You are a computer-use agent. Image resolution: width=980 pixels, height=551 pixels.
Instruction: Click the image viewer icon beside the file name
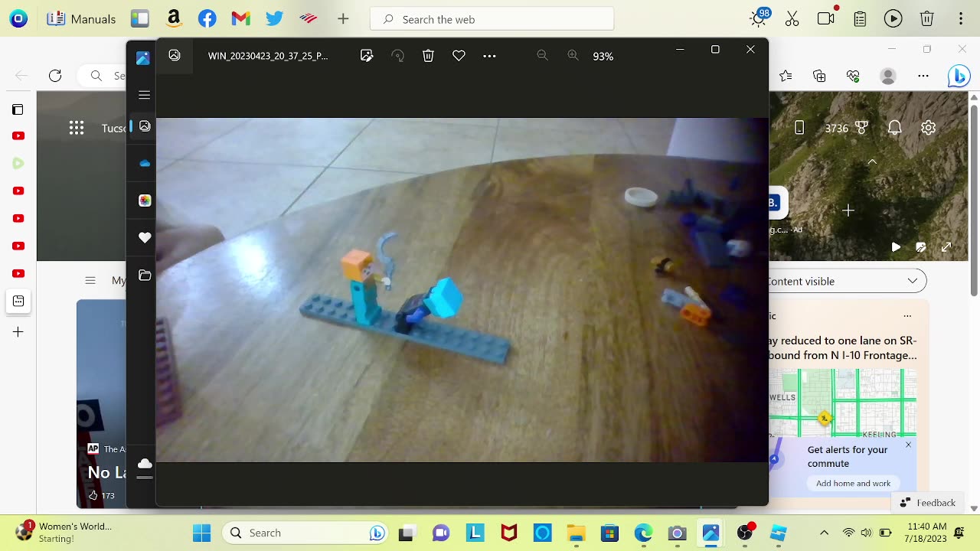coord(175,55)
